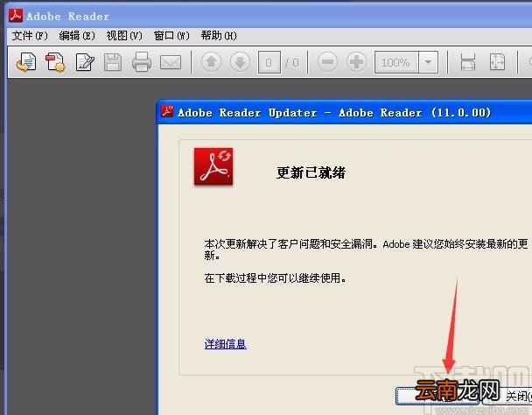Open the 文件(F) menu

[30, 36]
